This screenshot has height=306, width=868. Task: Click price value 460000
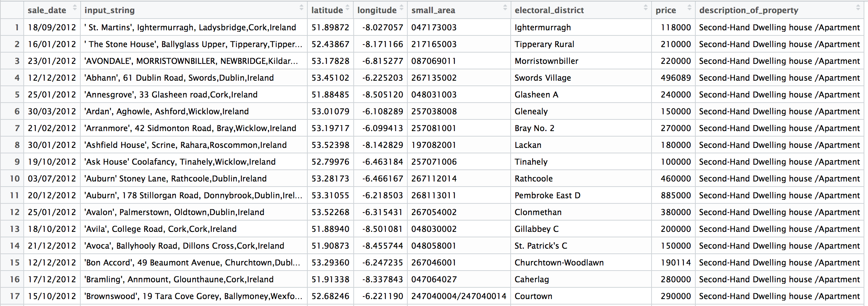[676, 179]
